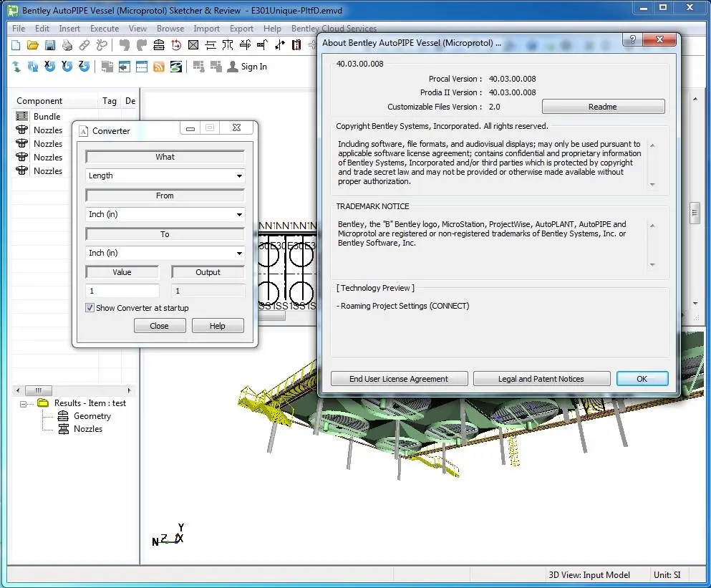Viewport: 711px width, 588px height.
Task: Click the blue refresh rotate icon
Action: point(33,67)
